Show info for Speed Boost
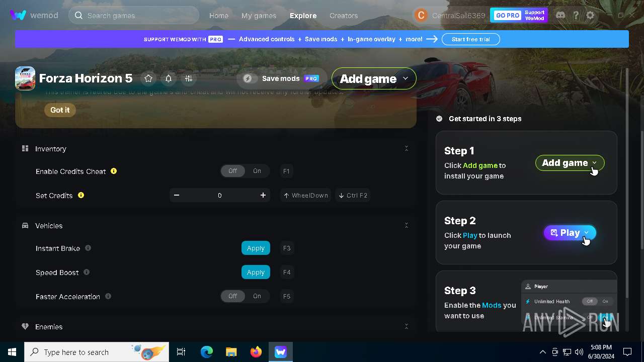The image size is (644, 362). click(x=87, y=272)
